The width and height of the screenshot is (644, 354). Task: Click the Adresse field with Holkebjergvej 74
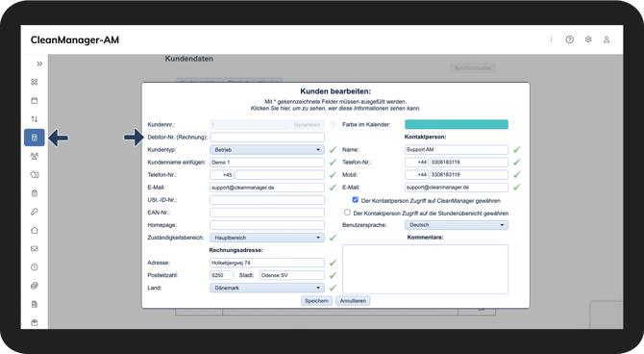[x=267, y=263]
